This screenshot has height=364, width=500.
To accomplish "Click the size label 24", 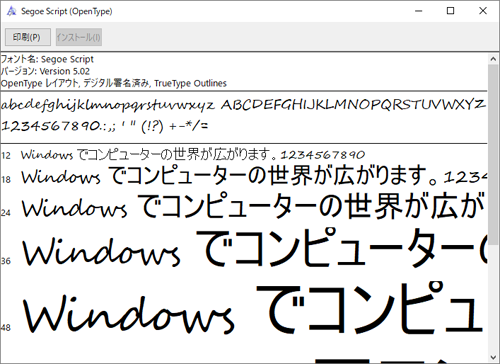I will click(6, 212).
